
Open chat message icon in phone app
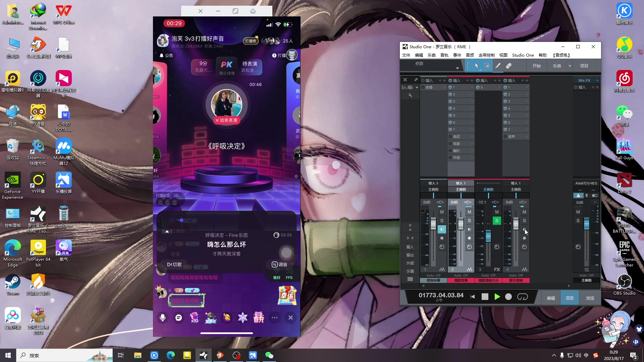tap(179, 317)
